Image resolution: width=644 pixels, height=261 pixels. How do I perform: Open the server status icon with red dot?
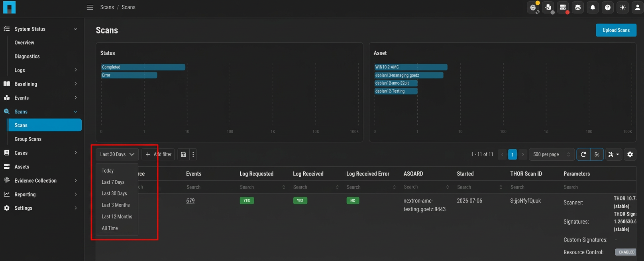click(563, 8)
